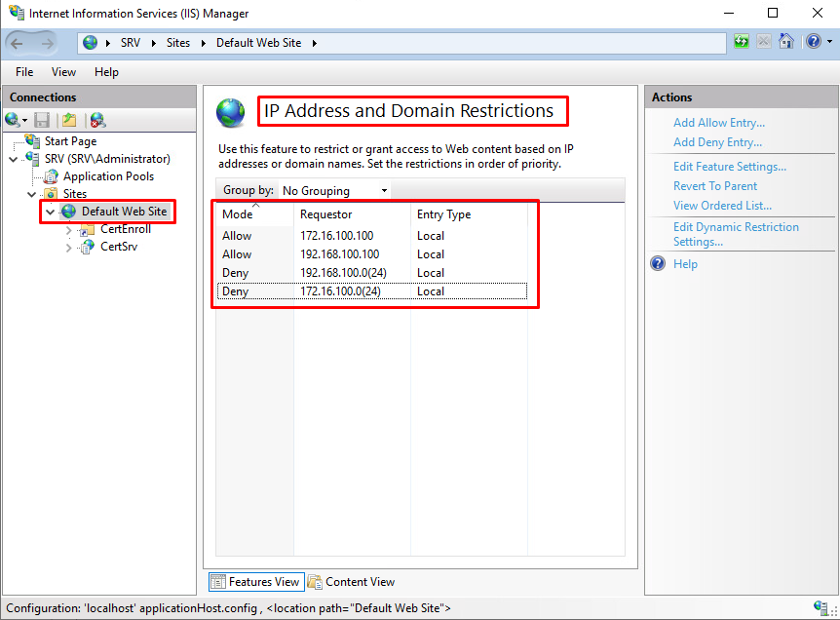This screenshot has height=620, width=840.
Task: Select the Deny 192.168.100.0(24) entry
Action: (x=372, y=273)
